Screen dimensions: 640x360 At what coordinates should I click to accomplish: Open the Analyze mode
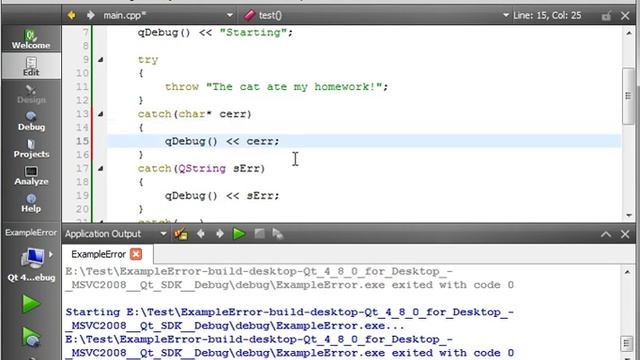[x=31, y=176]
